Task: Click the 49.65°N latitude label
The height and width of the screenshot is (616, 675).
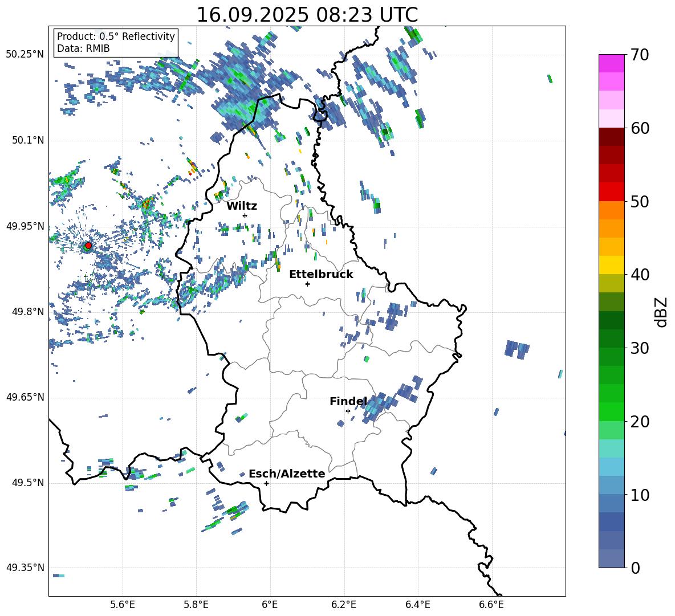Action: pyautogui.click(x=25, y=397)
